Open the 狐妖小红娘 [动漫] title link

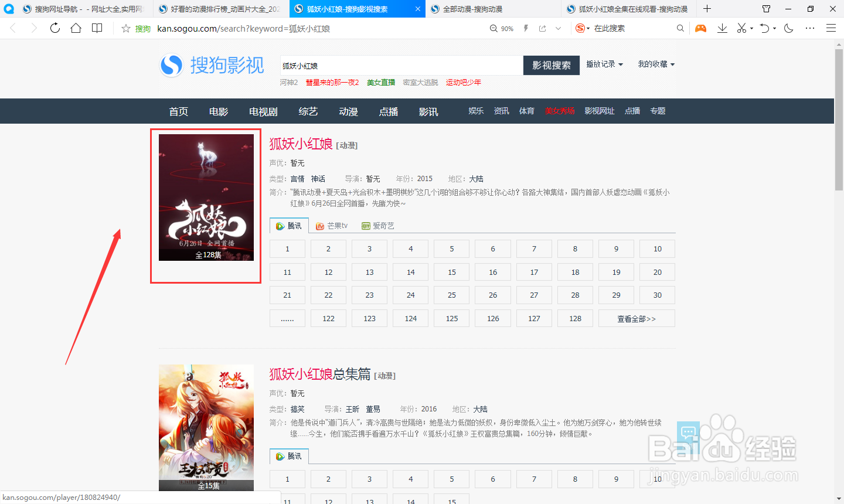(x=301, y=144)
